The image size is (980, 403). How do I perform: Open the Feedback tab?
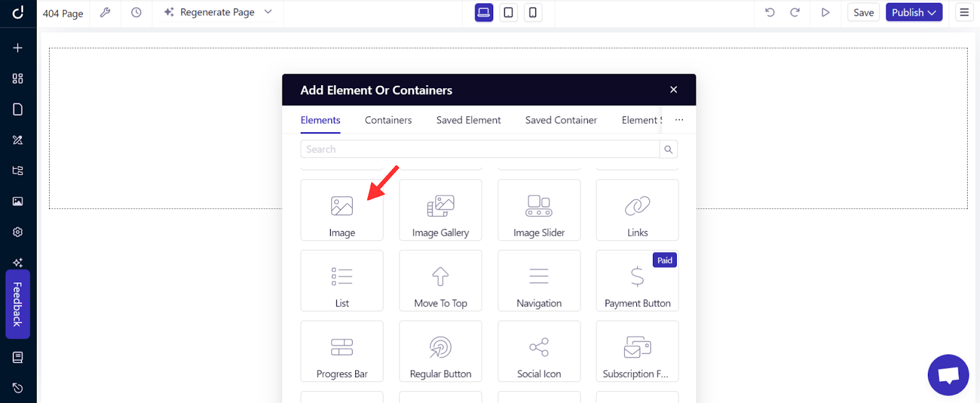point(18,304)
